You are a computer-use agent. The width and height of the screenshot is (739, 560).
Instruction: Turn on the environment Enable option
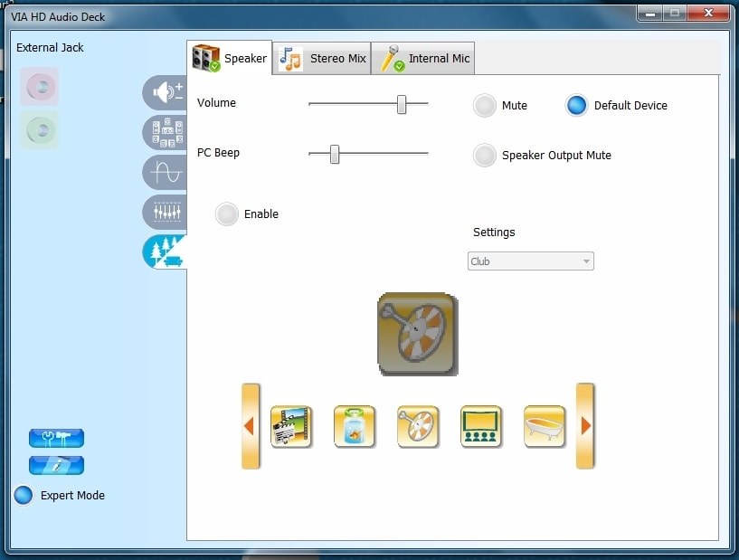click(227, 214)
